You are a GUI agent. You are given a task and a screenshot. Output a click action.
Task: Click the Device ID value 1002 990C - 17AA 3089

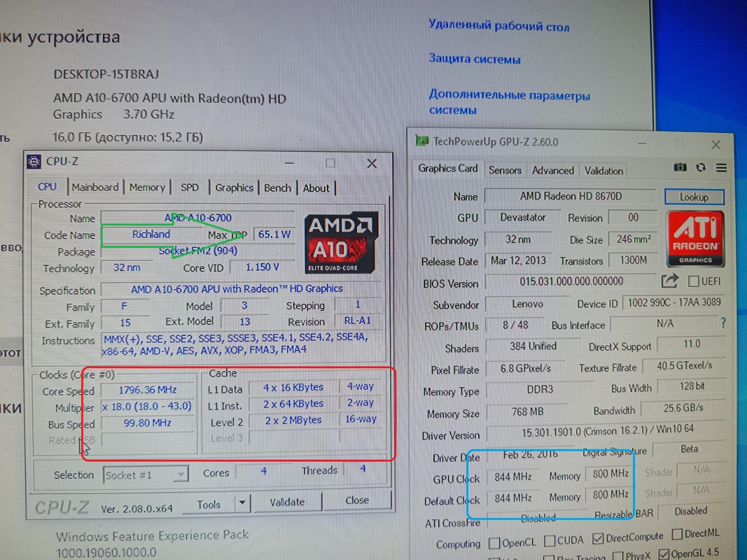click(x=674, y=302)
